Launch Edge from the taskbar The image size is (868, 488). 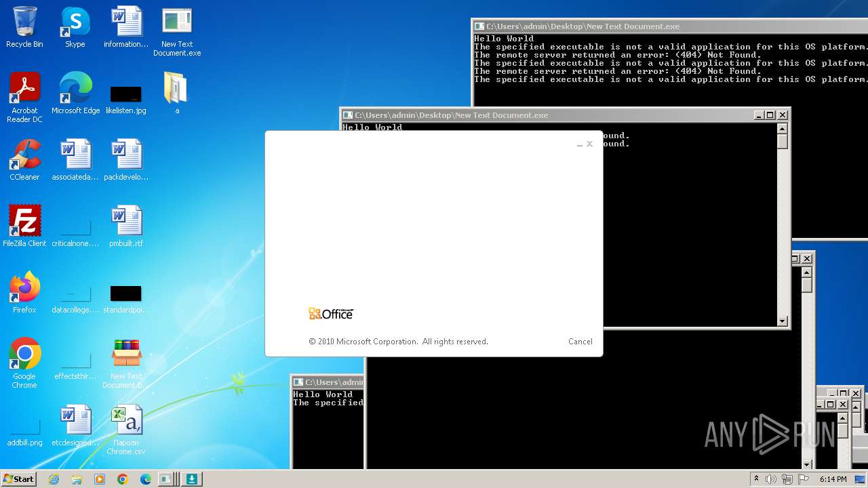[146, 479]
